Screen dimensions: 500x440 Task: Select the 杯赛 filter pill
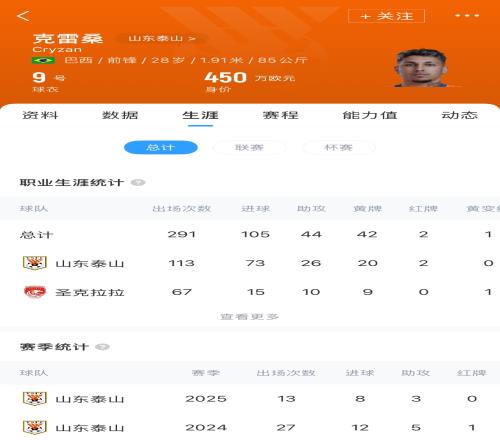point(338,147)
